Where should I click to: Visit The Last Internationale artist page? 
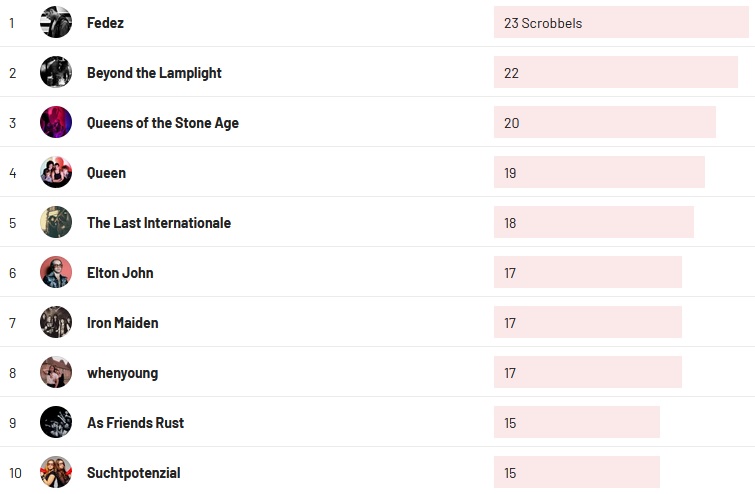tap(158, 223)
